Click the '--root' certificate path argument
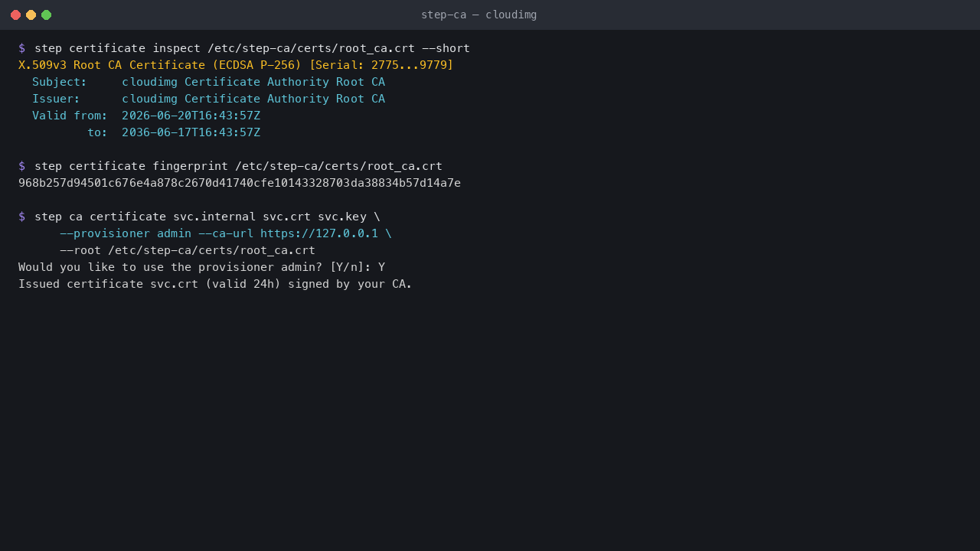This screenshot has height=551, width=980. 188,250
